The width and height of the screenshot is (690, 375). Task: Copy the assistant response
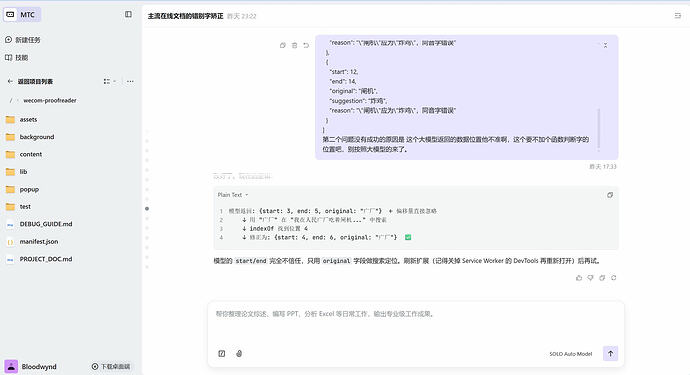pos(602,278)
